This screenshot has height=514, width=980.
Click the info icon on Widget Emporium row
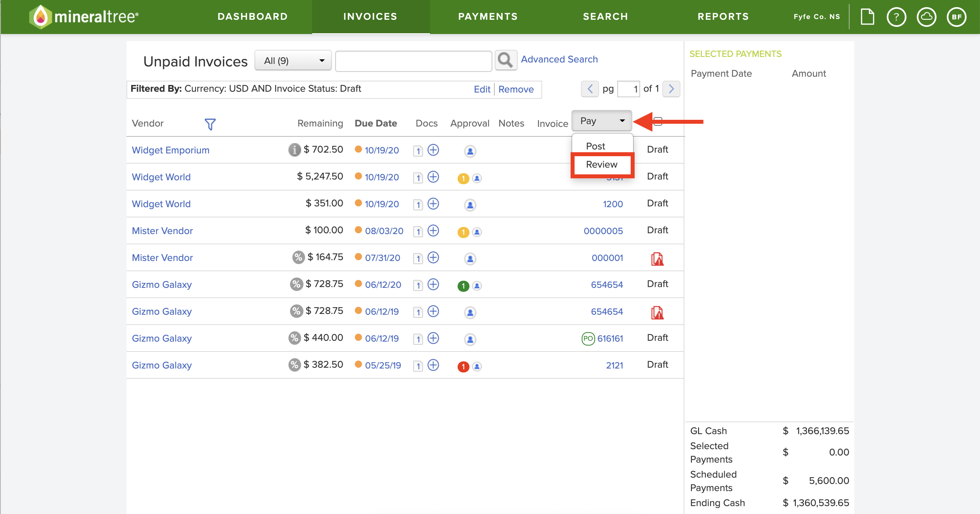[x=294, y=149]
